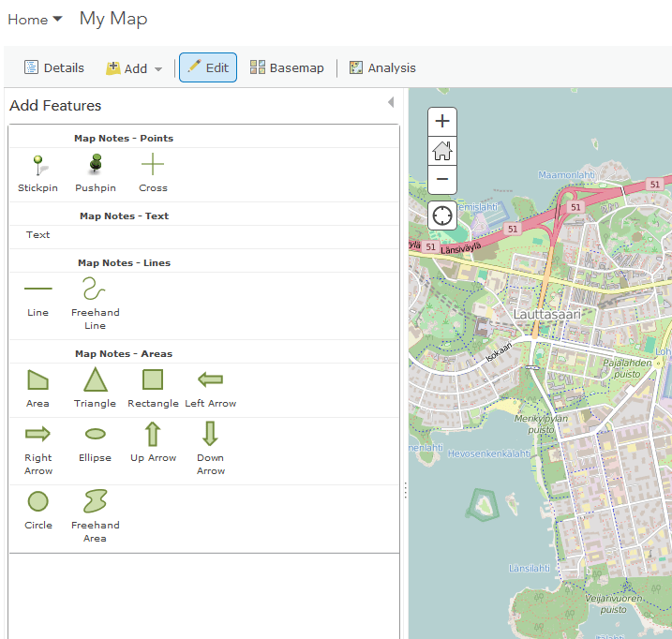Screen dimensions: 672x639
Task: Open the Home dropdown menu
Action: [x=36, y=20]
